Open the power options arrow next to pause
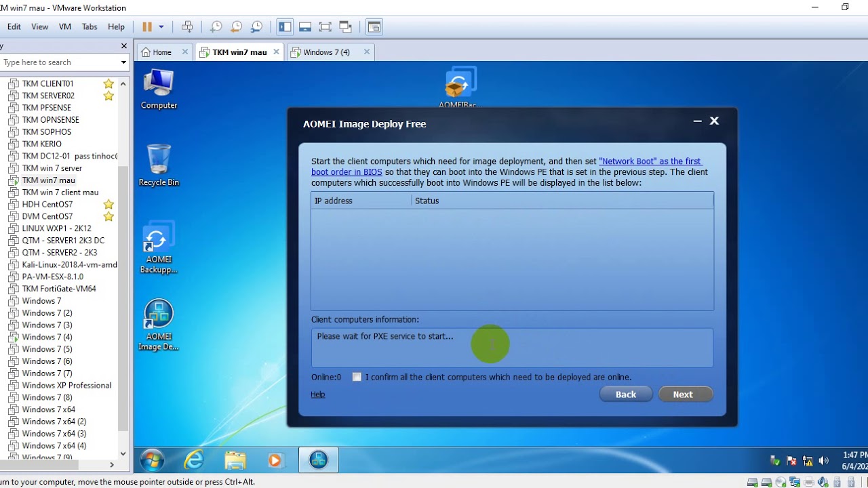The height and width of the screenshot is (488, 868). coord(161,27)
